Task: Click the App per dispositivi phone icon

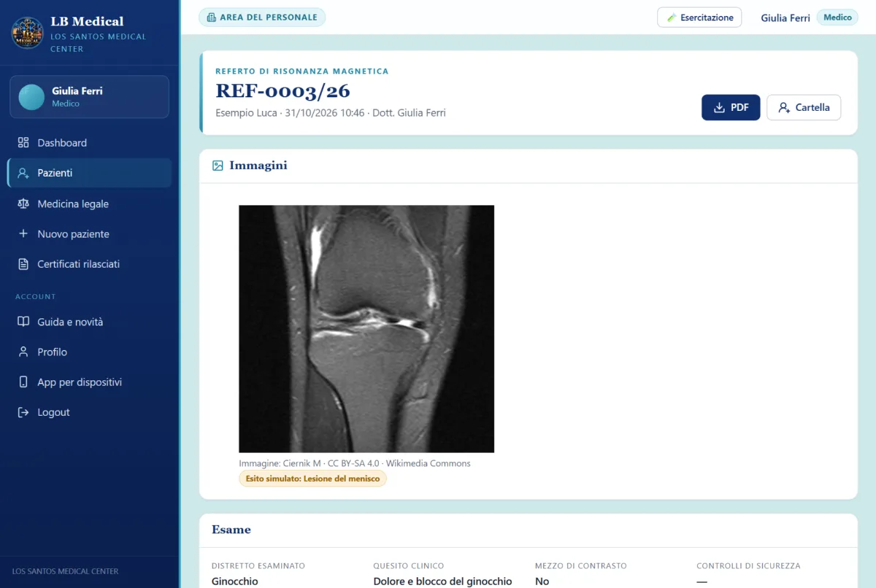Action: pos(23,382)
